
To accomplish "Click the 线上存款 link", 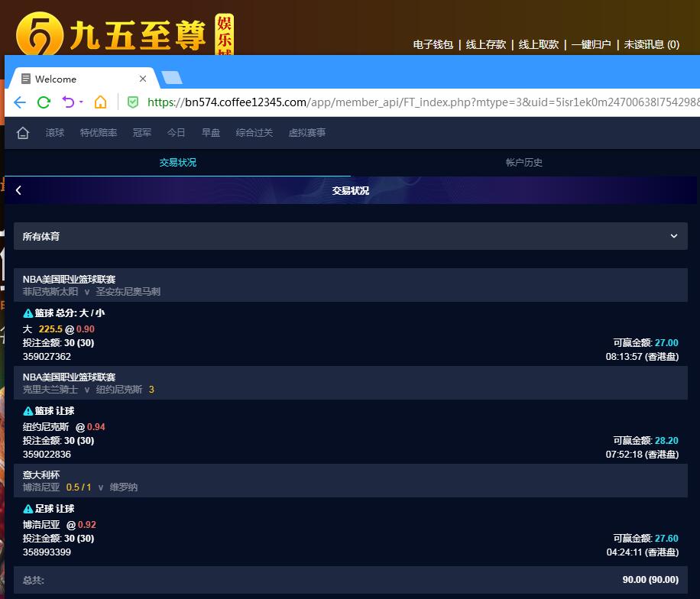I will point(486,45).
